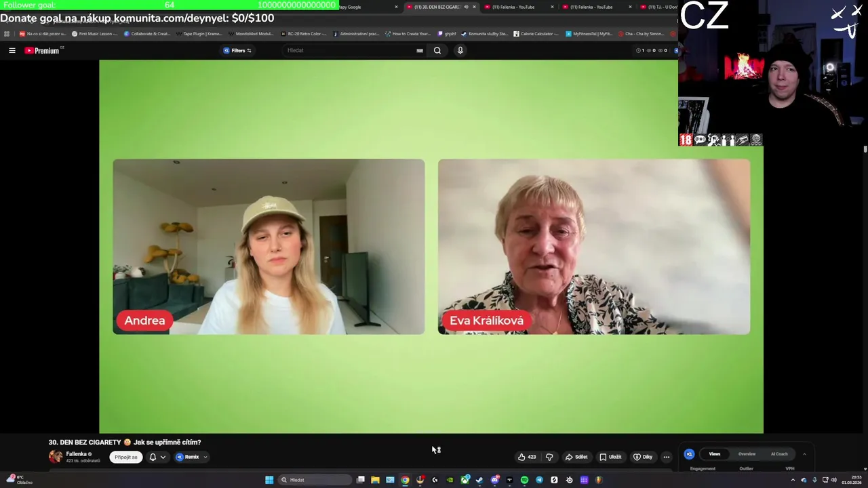Viewport: 868px width, 488px height.
Task: Start voice search with microphone icon
Action: pos(460,50)
